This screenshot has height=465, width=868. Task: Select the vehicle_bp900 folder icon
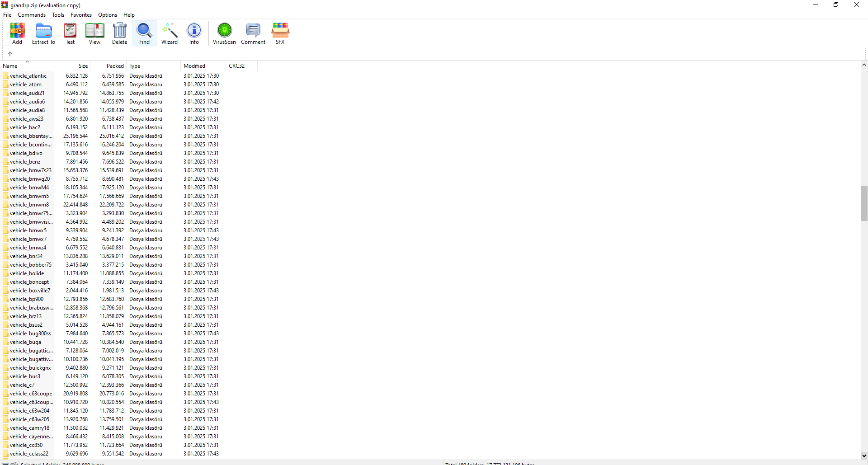coord(5,299)
